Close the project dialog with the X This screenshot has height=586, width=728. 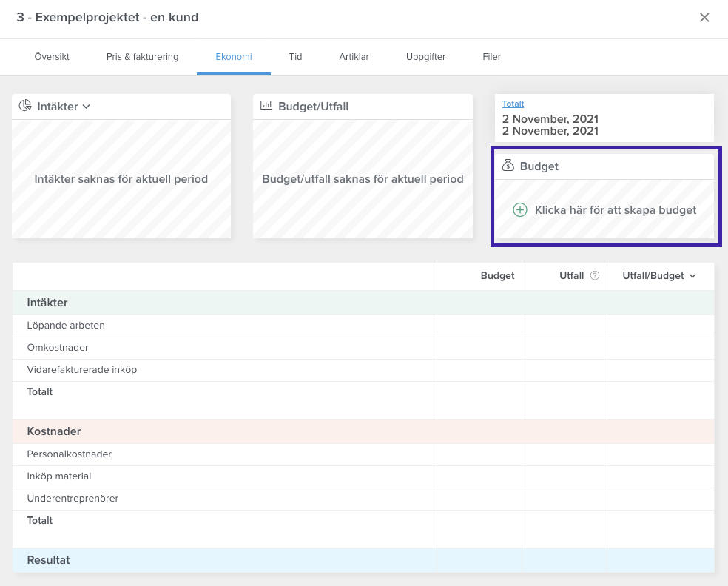tap(704, 17)
